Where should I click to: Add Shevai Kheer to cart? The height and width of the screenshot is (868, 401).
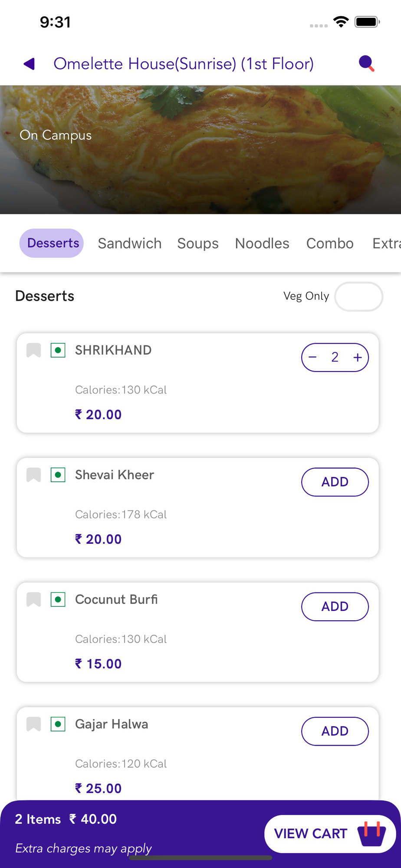click(x=335, y=482)
